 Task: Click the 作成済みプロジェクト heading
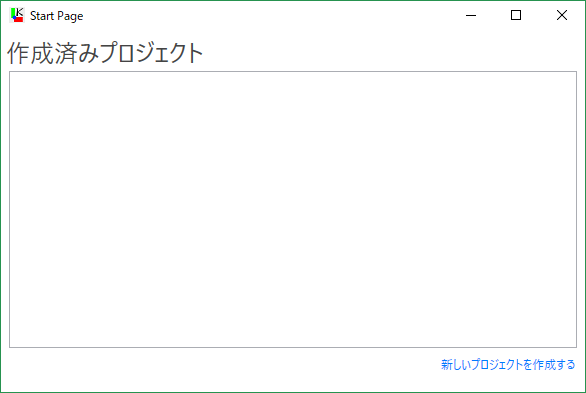click(x=105, y=53)
